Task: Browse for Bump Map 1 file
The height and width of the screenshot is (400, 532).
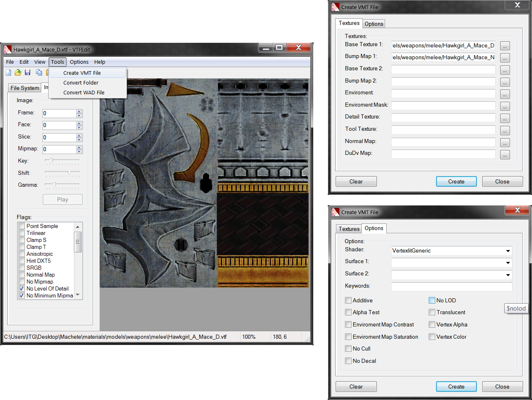Action: [505, 58]
